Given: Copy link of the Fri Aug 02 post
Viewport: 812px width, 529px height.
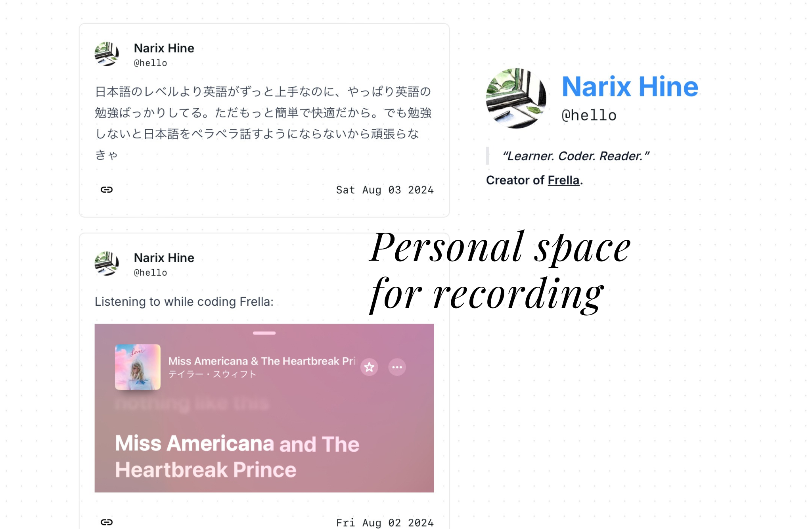Looking at the screenshot, I should pyautogui.click(x=106, y=522).
